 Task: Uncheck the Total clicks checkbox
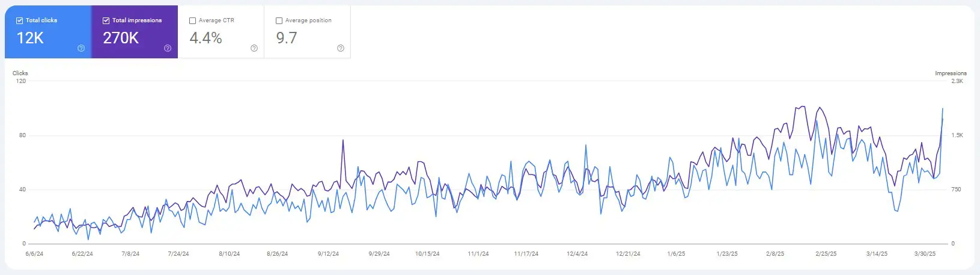pos(19,20)
